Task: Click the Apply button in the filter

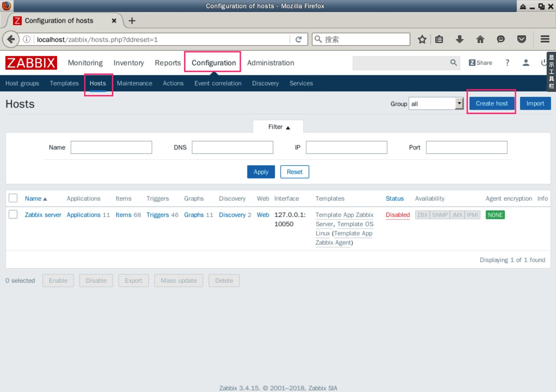Action: click(261, 172)
